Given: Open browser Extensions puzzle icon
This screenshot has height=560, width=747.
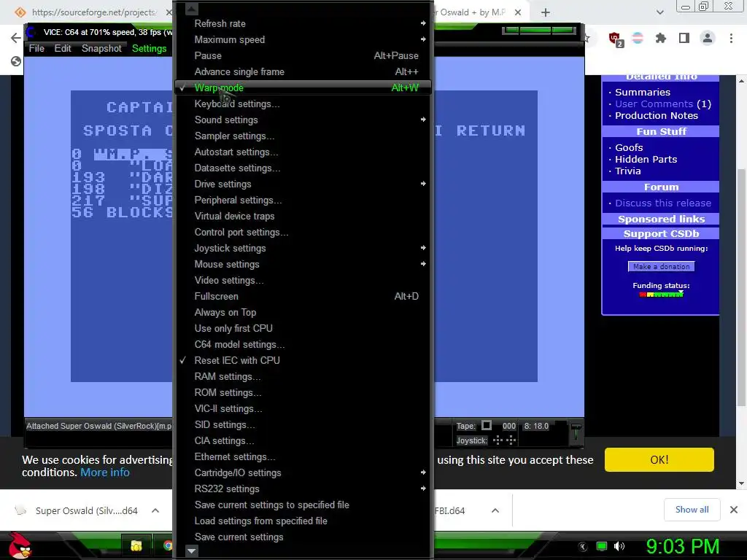Looking at the screenshot, I should [x=661, y=38].
